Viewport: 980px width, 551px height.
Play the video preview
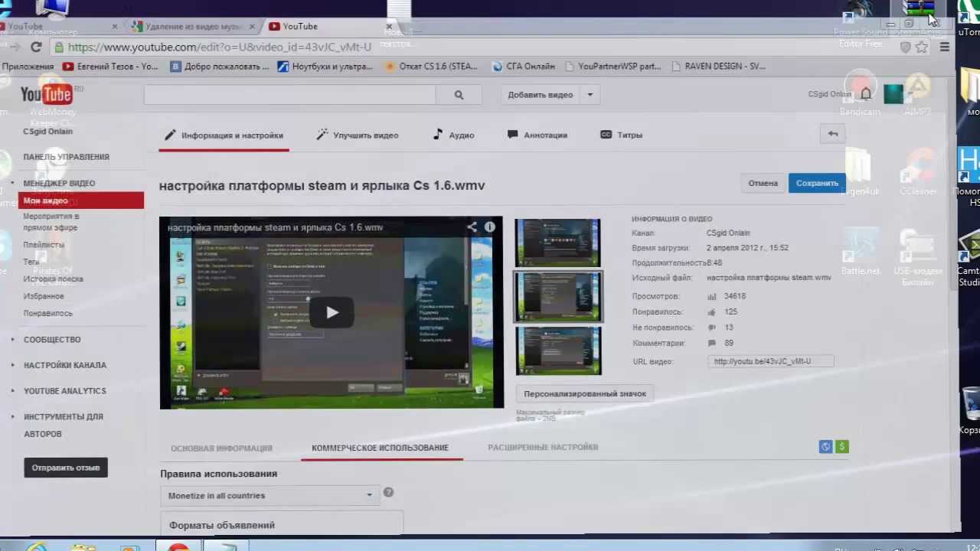point(332,312)
